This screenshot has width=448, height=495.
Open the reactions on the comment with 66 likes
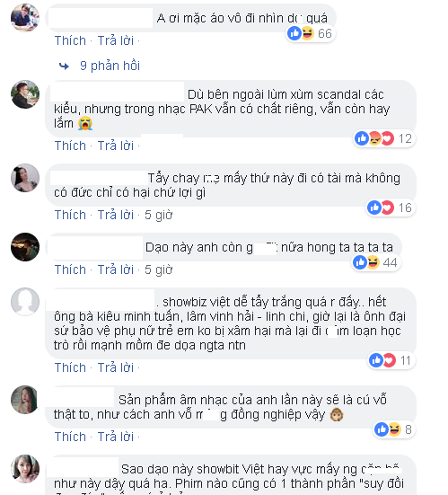311,33
